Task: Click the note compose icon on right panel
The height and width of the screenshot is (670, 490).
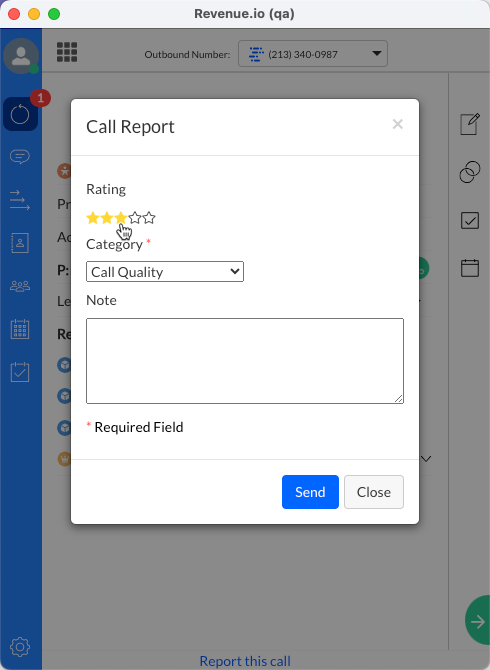Action: pos(469,124)
